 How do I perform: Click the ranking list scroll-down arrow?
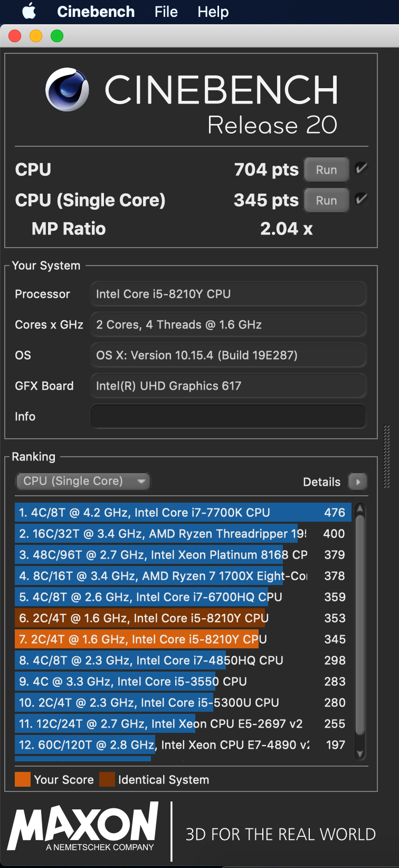tap(360, 754)
